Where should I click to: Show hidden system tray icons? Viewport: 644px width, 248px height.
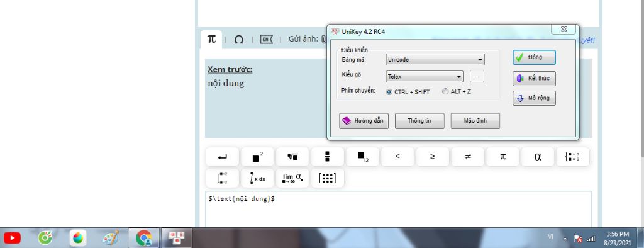[565, 238]
